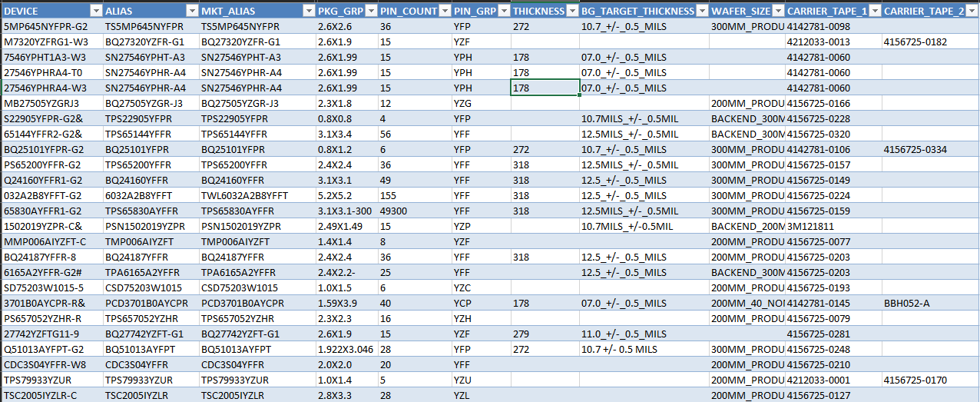Viewport: 980px width, 402px height.
Task: Open the PKG_GRP column filter dropdown
Action: [x=369, y=11]
